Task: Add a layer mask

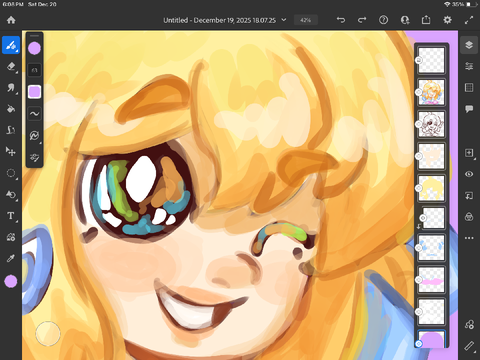Action: pos(469,217)
